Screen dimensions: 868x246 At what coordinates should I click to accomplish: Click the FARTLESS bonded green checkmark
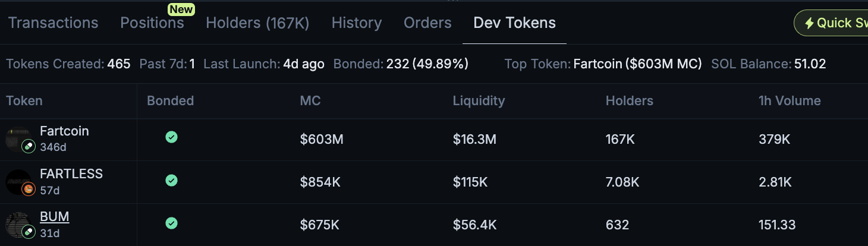click(171, 180)
